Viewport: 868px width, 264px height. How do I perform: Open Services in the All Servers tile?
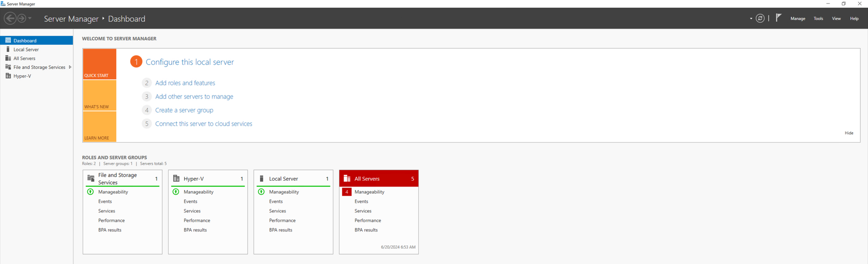[363, 211]
